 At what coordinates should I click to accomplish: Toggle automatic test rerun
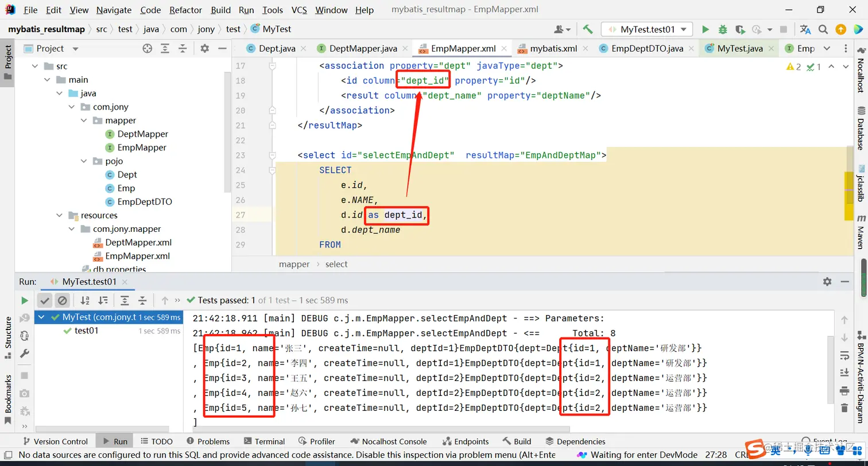coord(24,336)
